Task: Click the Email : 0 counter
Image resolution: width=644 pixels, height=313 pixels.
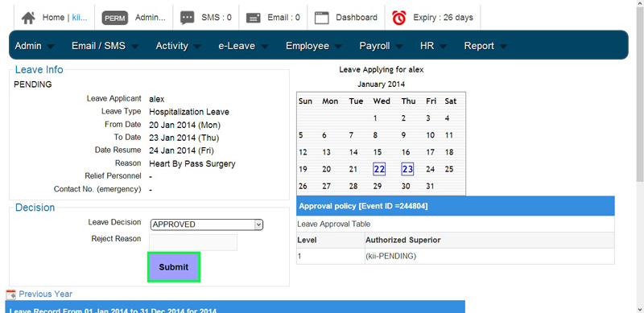Action: pyautogui.click(x=284, y=18)
